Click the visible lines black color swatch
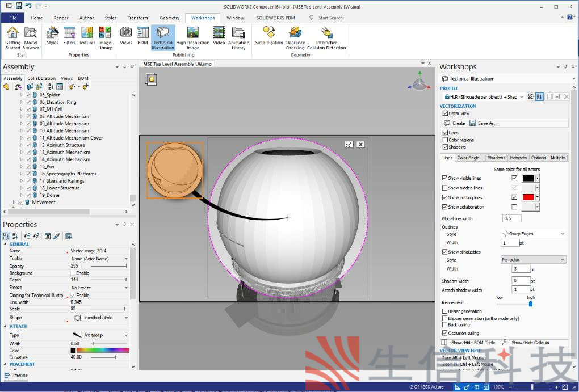 [x=528, y=178]
